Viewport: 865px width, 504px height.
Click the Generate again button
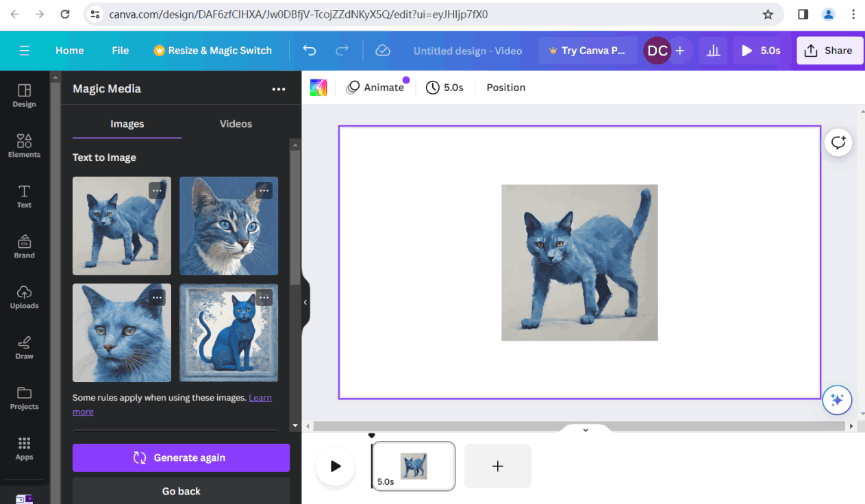pyautogui.click(x=181, y=457)
